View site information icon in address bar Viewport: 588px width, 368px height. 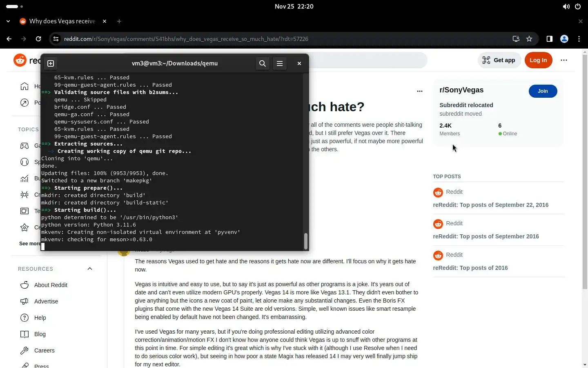point(56,39)
